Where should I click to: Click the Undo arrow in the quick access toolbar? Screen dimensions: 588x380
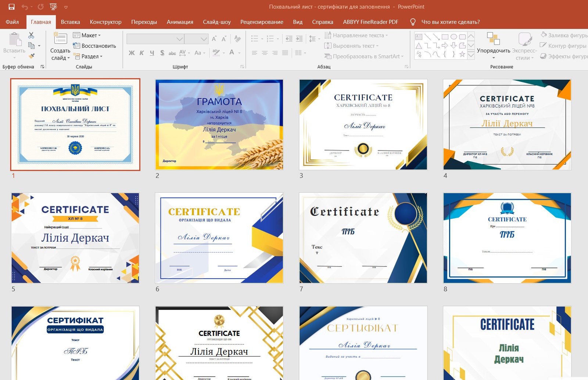(x=25, y=7)
